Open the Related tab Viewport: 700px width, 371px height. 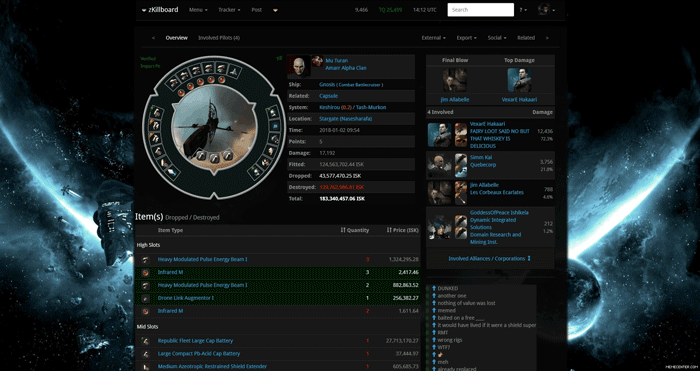(x=526, y=38)
